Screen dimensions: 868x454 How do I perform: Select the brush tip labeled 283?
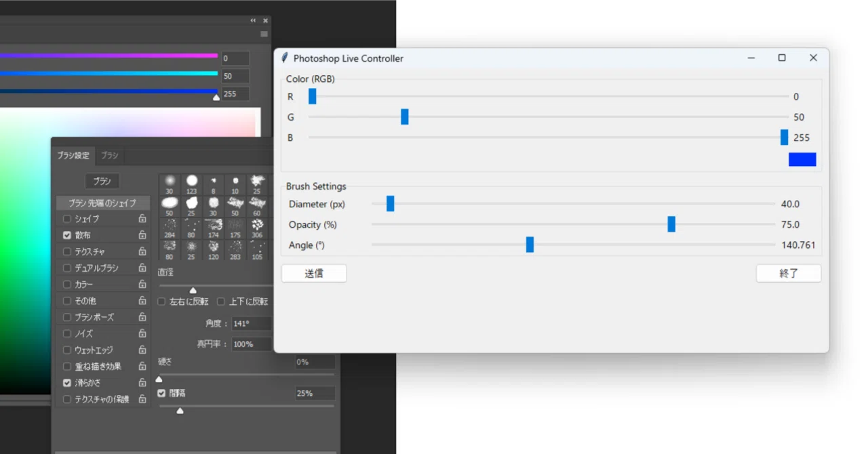point(235,250)
